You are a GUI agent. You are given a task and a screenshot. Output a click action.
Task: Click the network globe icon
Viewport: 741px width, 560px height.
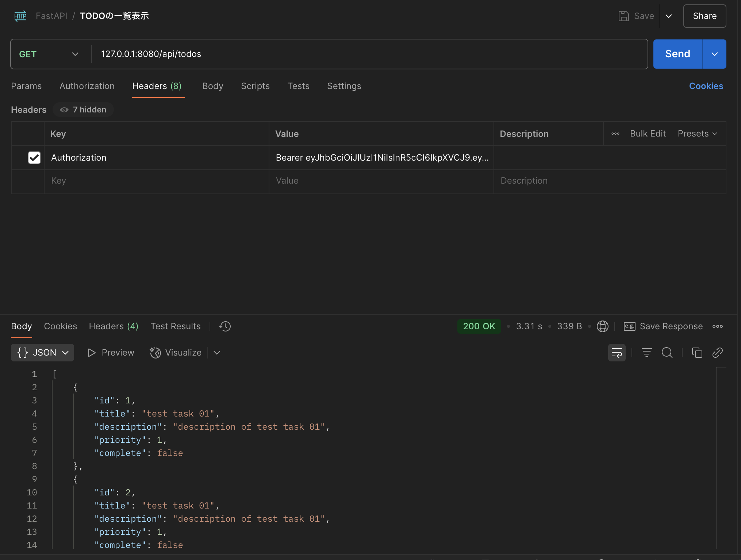click(602, 326)
